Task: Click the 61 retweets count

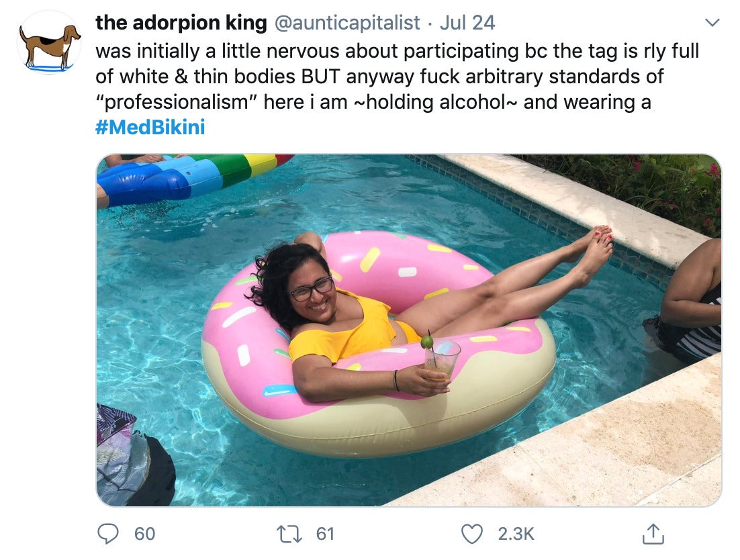Action: (325, 534)
